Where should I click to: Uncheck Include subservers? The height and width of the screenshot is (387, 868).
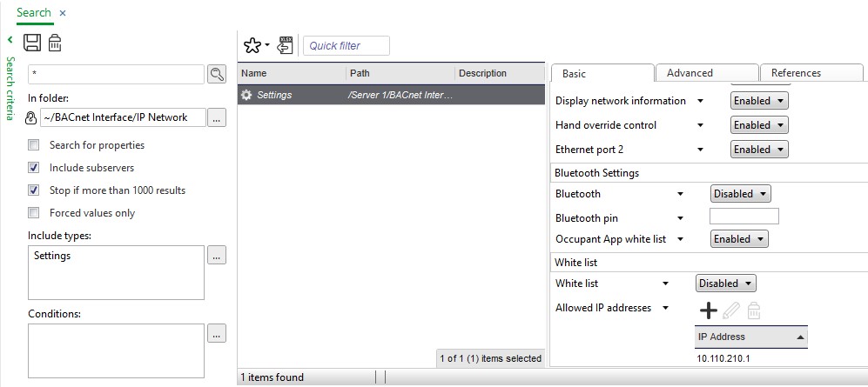(34, 168)
